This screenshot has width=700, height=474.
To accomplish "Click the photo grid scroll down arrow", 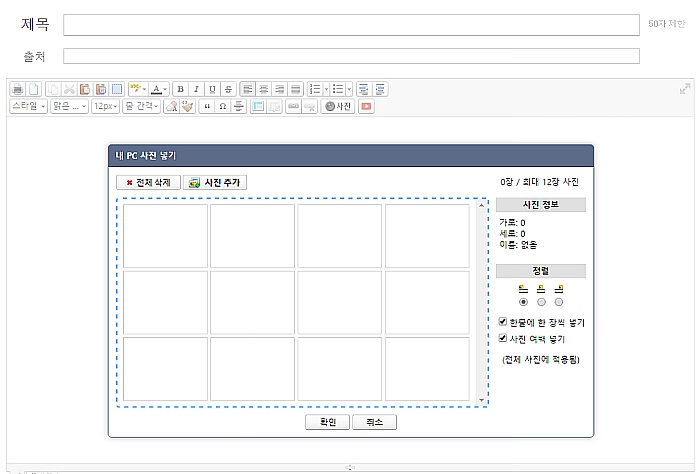I will 481,400.
